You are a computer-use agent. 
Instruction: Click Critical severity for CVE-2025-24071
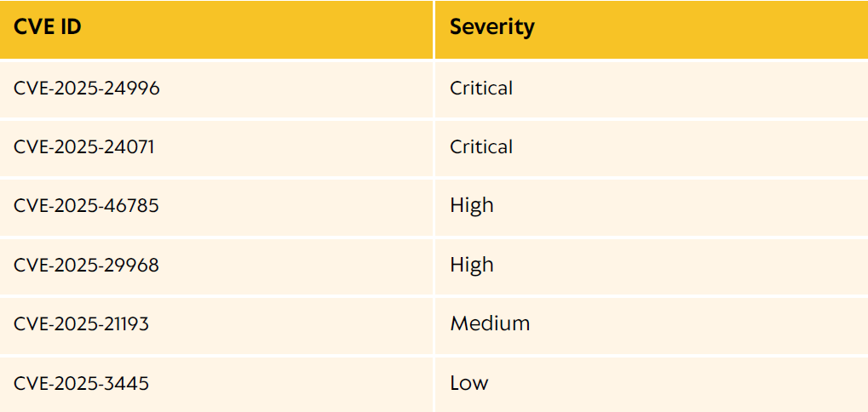click(x=481, y=147)
